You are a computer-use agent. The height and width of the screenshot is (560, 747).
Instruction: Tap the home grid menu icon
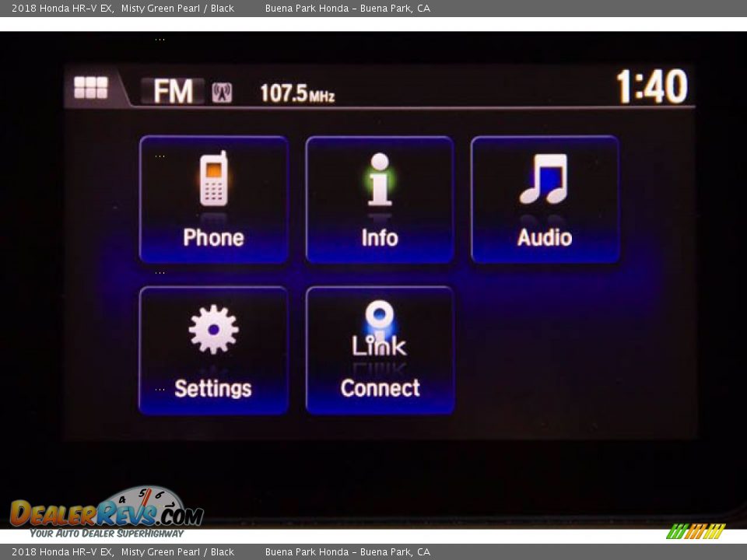91,88
